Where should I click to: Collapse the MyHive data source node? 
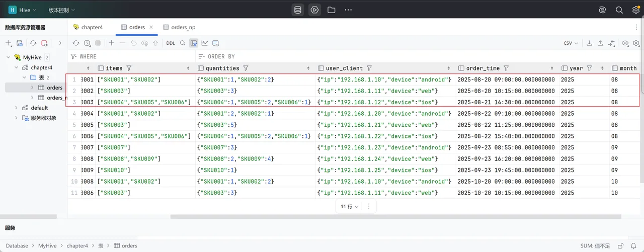click(9, 57)
